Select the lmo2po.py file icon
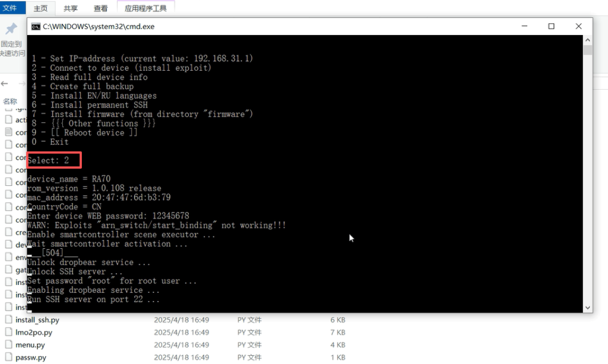This screenshot has width=608, height=364. (x=9, y=333)
